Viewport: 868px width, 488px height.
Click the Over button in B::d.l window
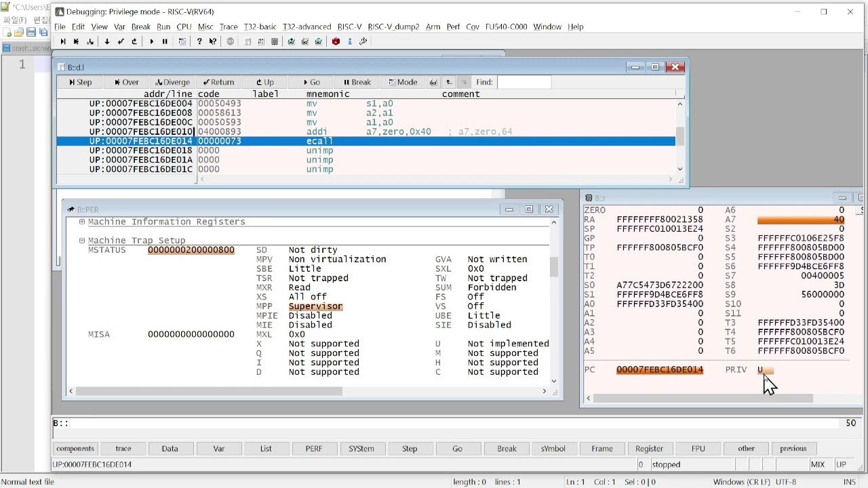pos(126,82)
